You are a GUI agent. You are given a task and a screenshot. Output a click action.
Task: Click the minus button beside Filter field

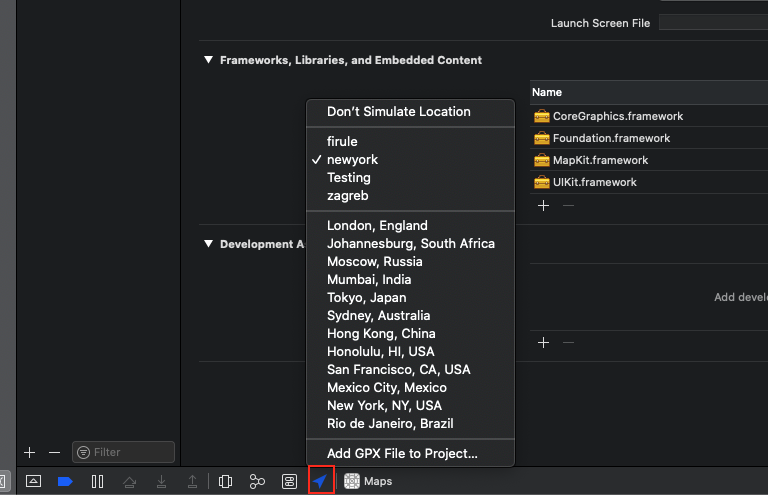click(x=54, y=452)
